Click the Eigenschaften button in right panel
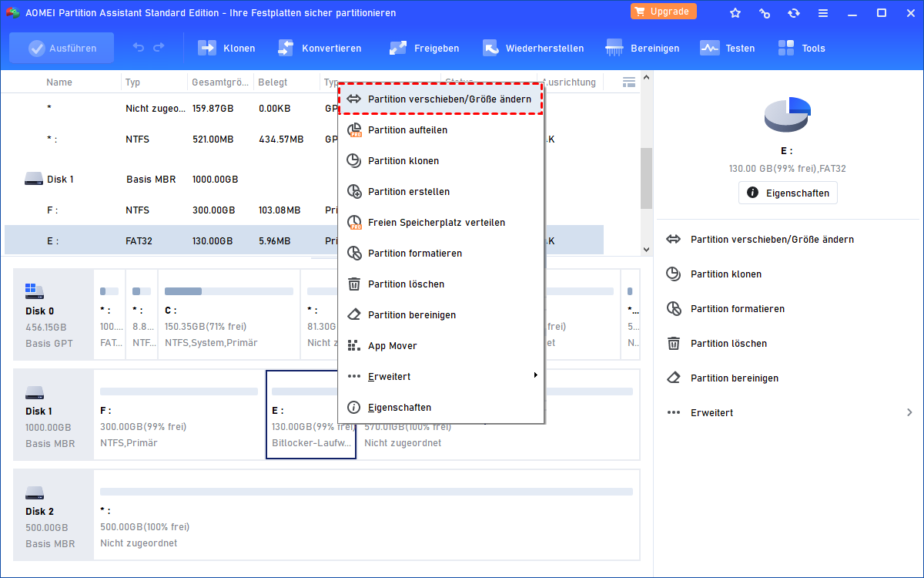 tap(788, 193)
